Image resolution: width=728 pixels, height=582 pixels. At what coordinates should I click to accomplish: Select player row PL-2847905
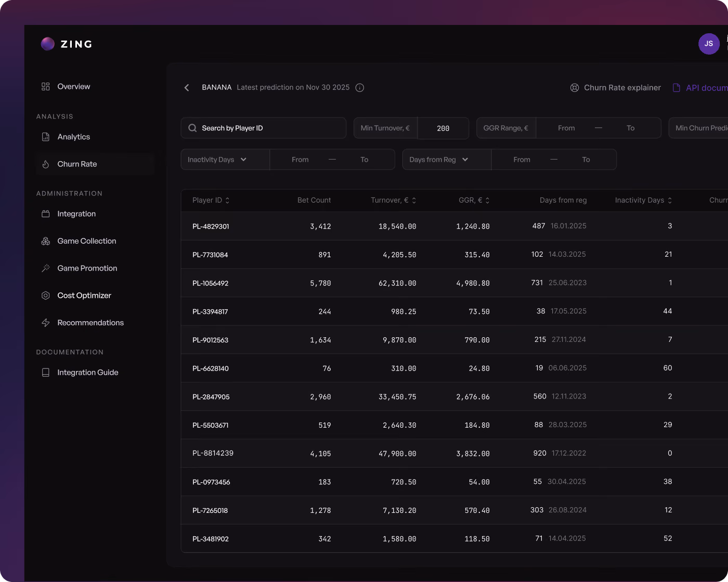[454, 396]
